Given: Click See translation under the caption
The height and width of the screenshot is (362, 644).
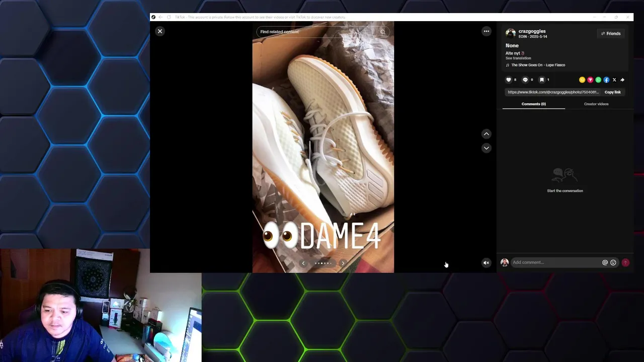Looking at the screenshot, I should point(518,58).
